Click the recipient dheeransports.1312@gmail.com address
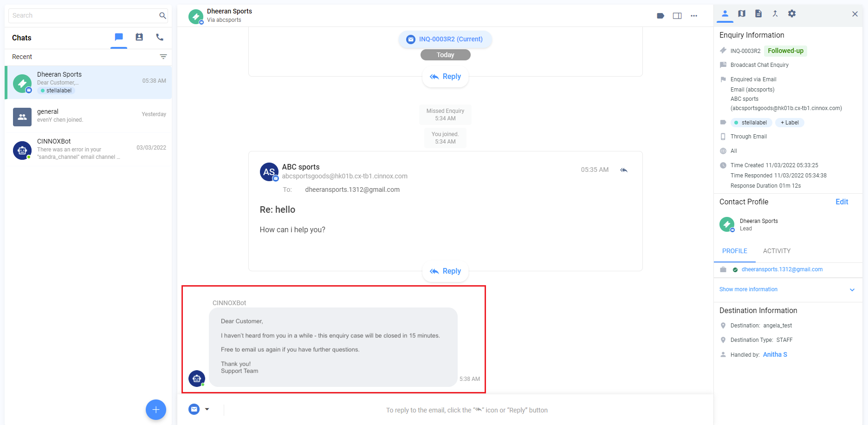 point(352,190)
